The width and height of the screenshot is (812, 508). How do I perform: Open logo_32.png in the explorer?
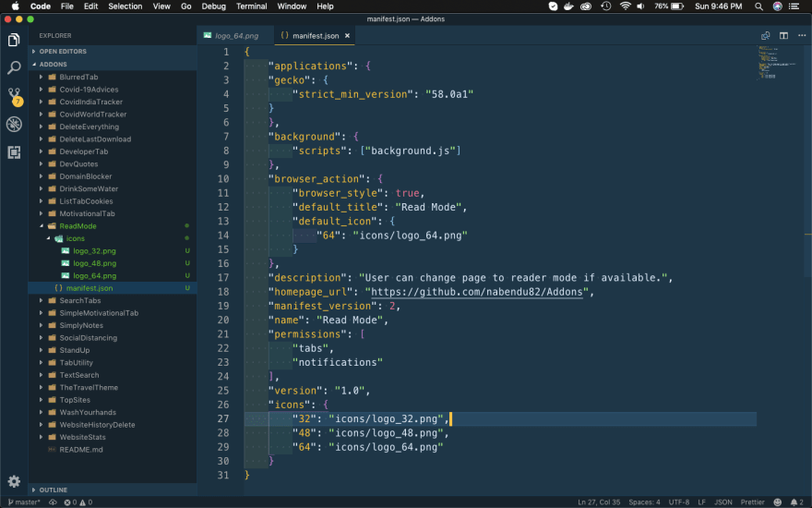[94, 251]
